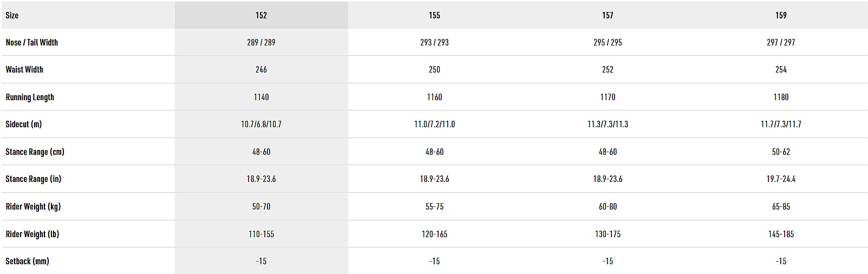Click the Running Length row label
Screen dimensions: 868x274
(x=30, y=97)
